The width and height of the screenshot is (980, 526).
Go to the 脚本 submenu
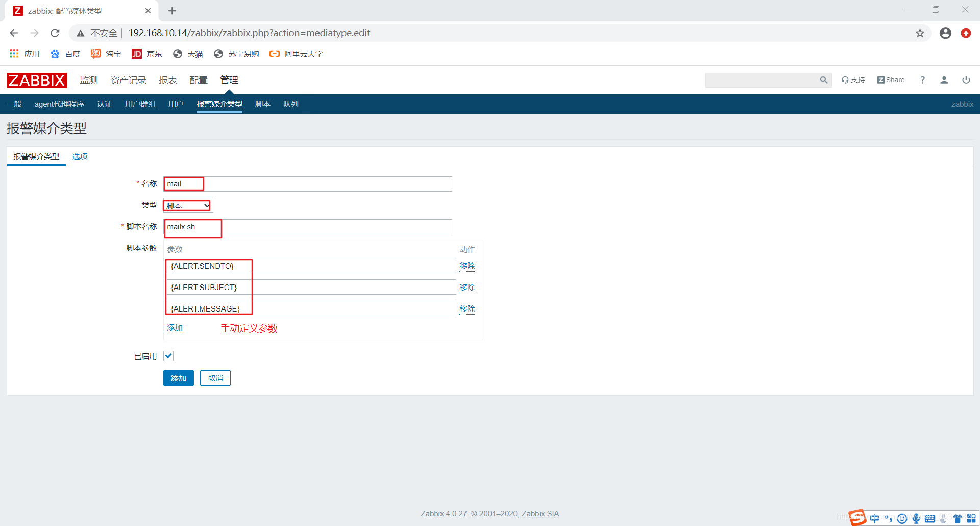click(x=263, y=104)
